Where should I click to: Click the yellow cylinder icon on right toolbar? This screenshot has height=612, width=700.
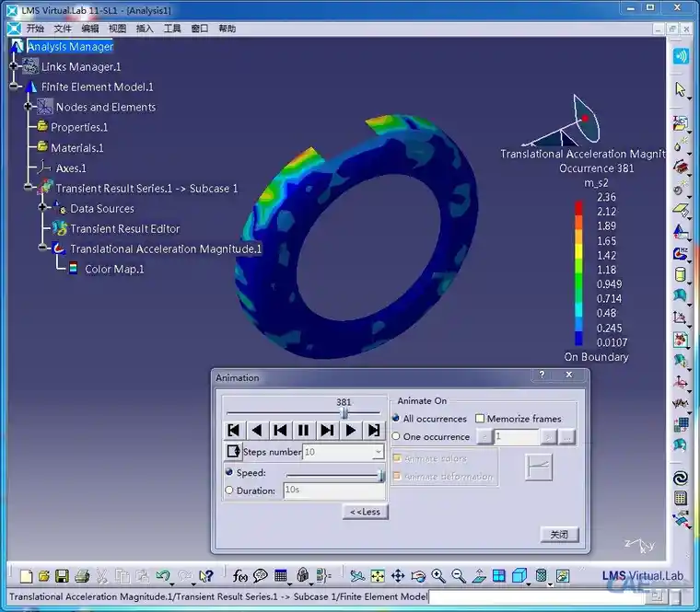680,274
